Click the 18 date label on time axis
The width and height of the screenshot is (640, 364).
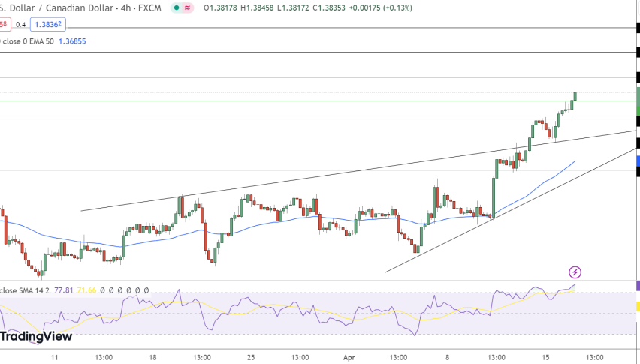click(152, 357)
